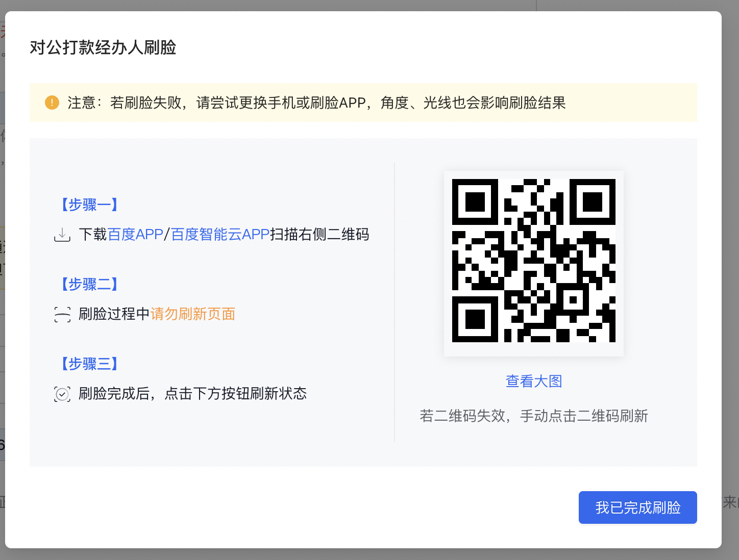The width and height of the screenshot is (739, 560).
Task: Click the 【步骤二】 heading
Action: tap(90, 284)
